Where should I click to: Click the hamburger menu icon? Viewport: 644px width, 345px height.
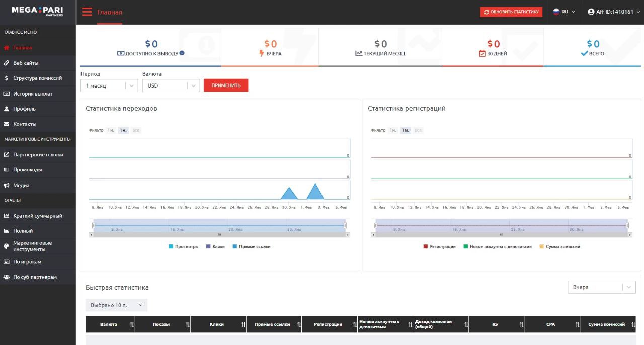pos(87,12)
